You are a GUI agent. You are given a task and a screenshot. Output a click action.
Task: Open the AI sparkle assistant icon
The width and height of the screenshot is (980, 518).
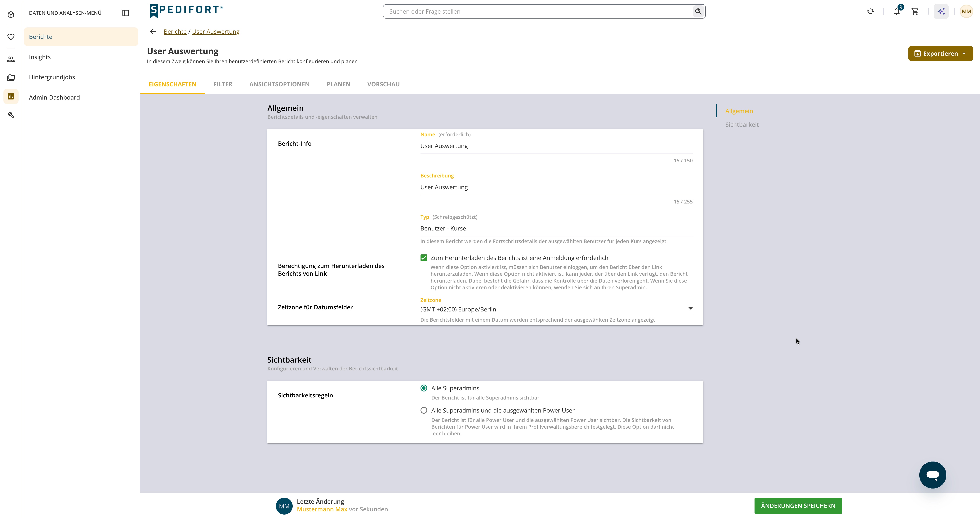[941, 11]
